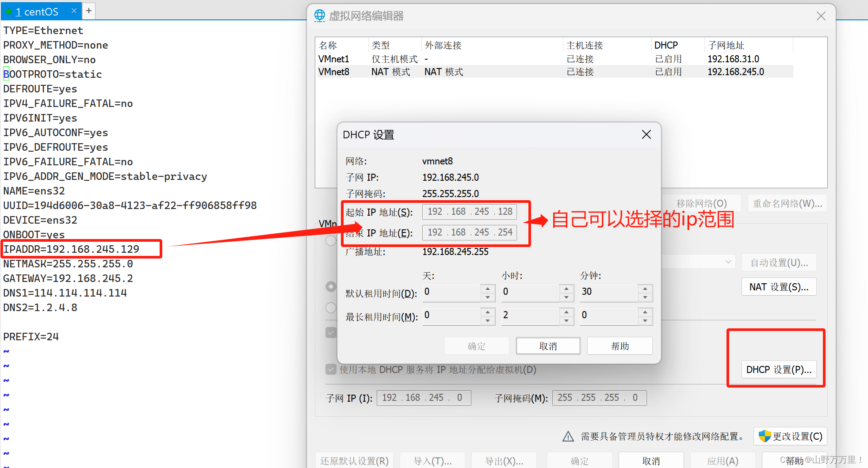The width and height of the screenshot is (868, 468).
Task: Increase 分钟 value with the up arrow
Action: tap(645, 289)
